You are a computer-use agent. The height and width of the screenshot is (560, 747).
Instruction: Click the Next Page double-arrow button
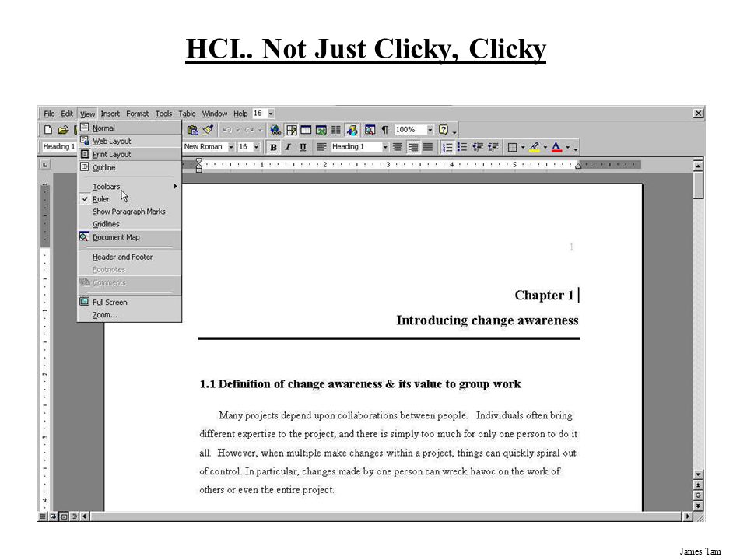(698, 506)
